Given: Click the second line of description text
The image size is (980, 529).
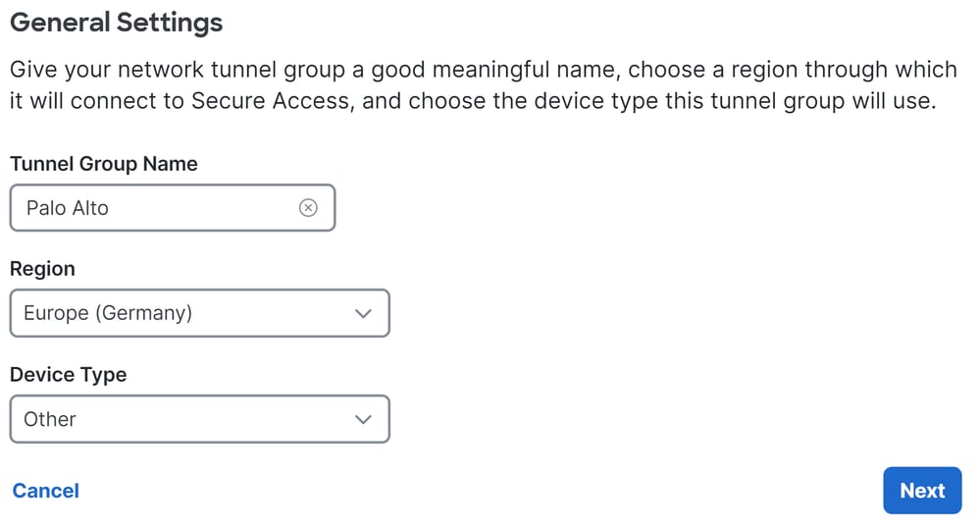Looking at the screenshot, I should [x=473, y=101].
